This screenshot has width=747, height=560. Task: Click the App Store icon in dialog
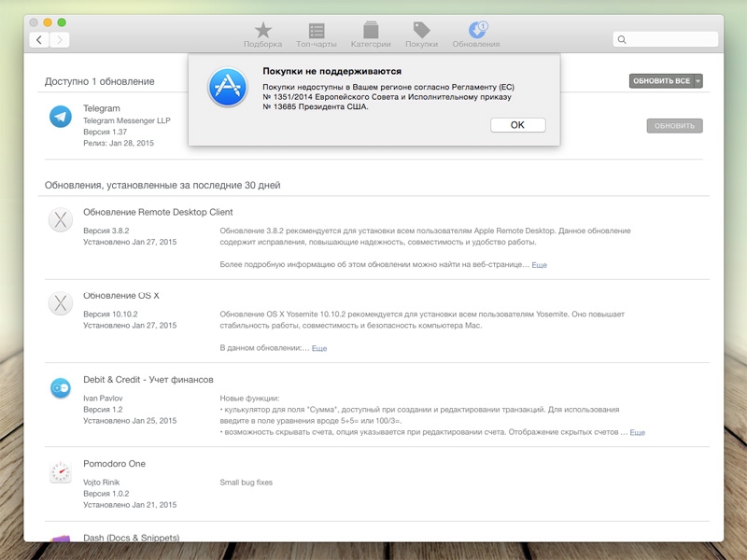(x=227, y=88)
